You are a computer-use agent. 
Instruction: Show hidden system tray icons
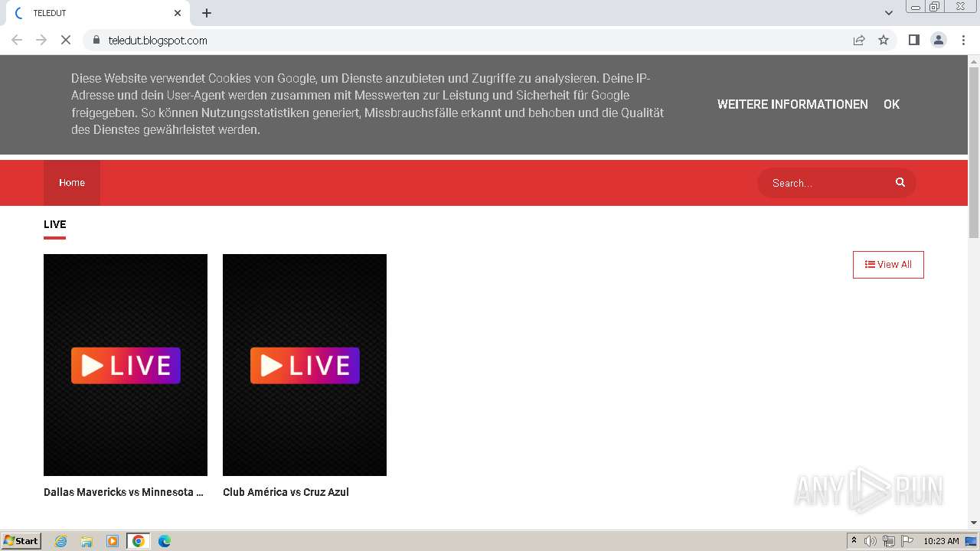point(854,541)
